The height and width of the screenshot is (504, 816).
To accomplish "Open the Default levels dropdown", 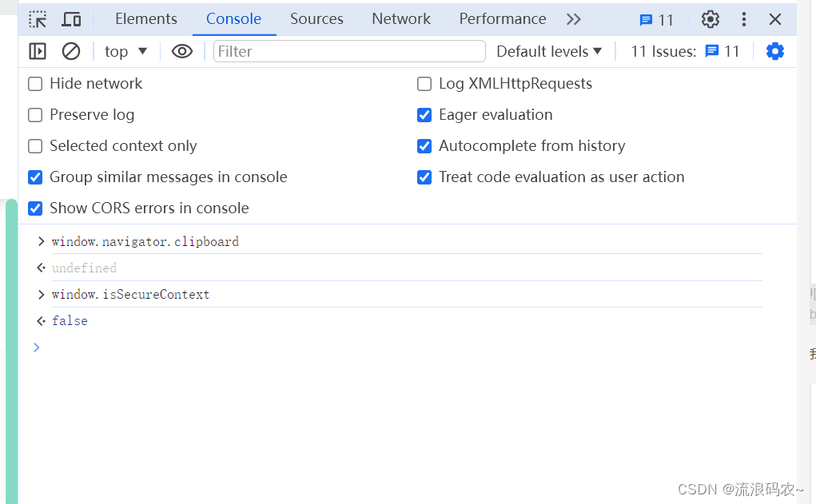I will (549, 50).
